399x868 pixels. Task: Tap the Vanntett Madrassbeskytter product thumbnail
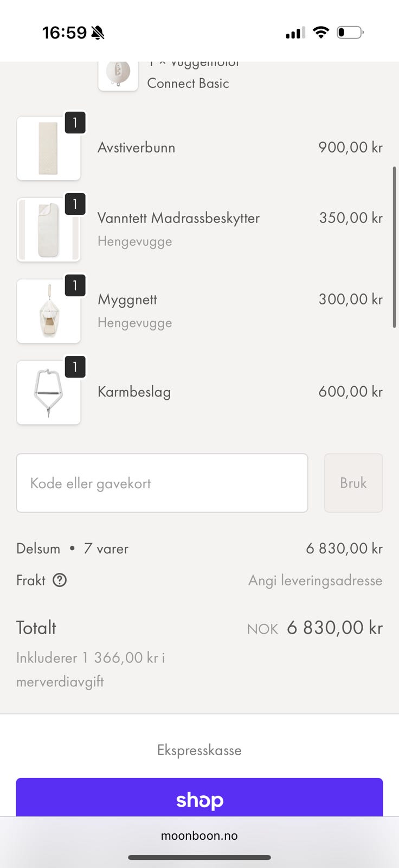pos(49,229)
